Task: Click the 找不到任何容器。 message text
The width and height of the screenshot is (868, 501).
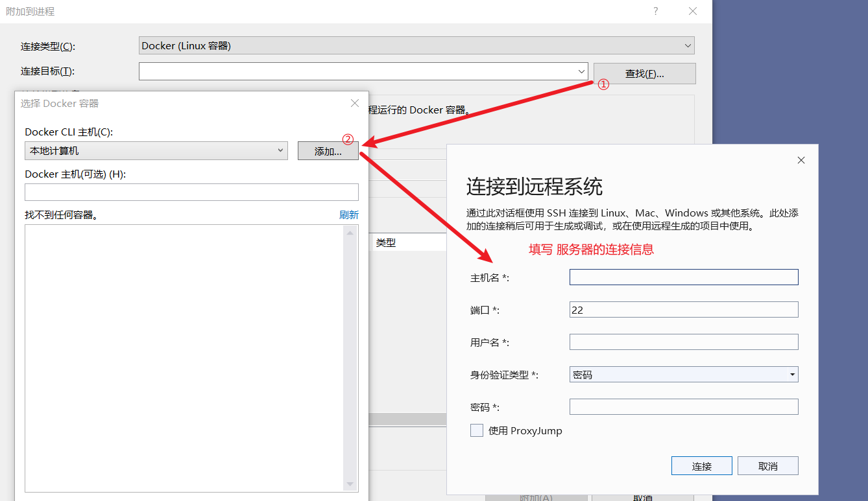Action: (62, 215)
